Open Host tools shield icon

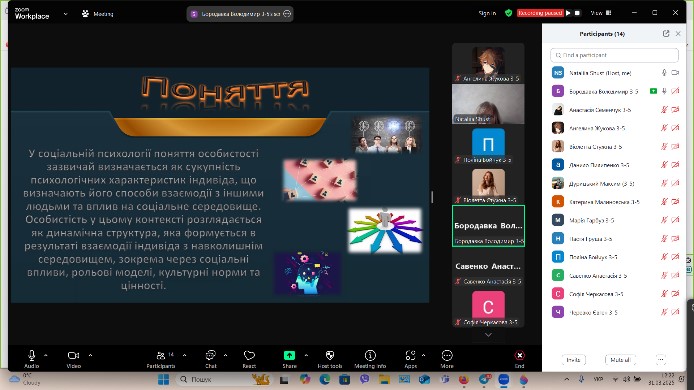pos(330,355)
